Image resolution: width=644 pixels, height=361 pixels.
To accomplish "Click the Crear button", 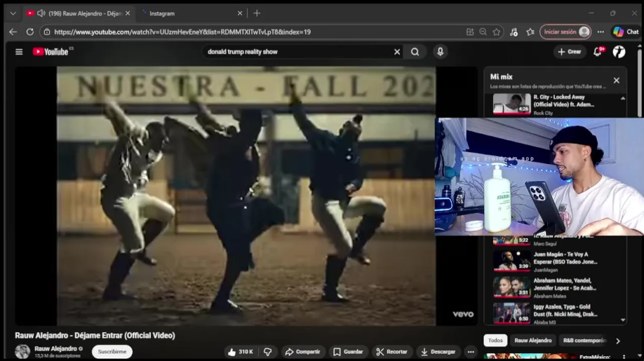I will pos(570,52).
